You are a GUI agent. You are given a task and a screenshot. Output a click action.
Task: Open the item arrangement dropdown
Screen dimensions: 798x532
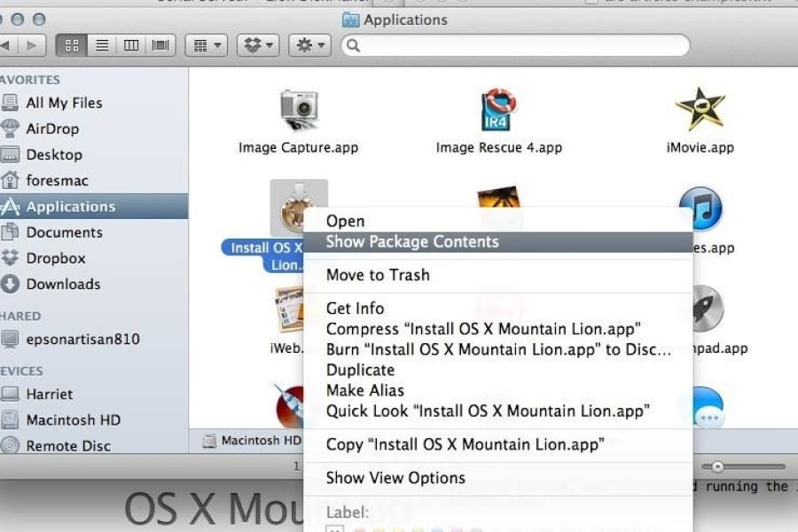click(x=206, y=46)
